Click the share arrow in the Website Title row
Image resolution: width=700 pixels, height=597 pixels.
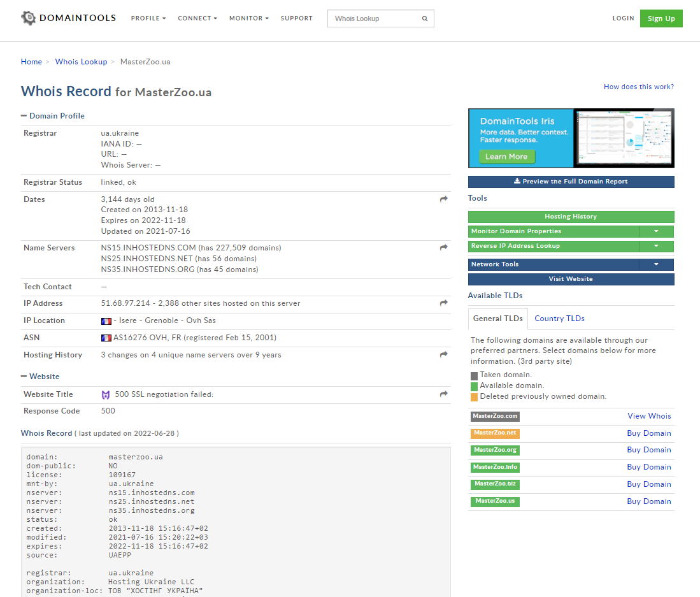coord(443,394)
